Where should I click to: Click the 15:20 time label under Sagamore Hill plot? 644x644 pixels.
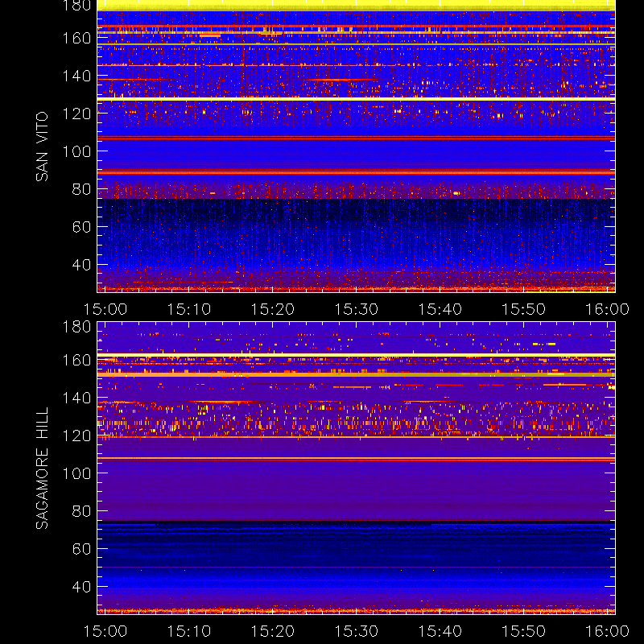(x=273, y=631)
